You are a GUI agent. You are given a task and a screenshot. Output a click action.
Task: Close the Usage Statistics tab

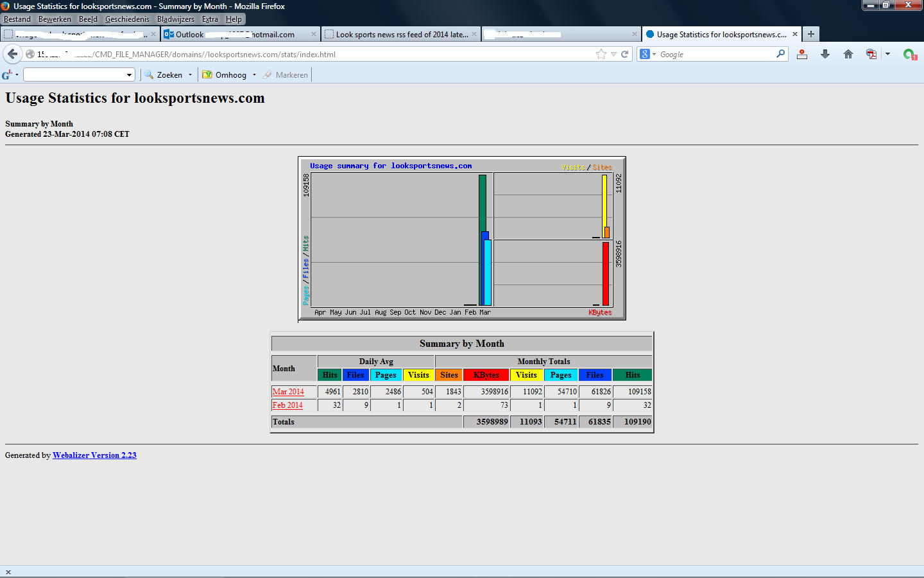795,34
